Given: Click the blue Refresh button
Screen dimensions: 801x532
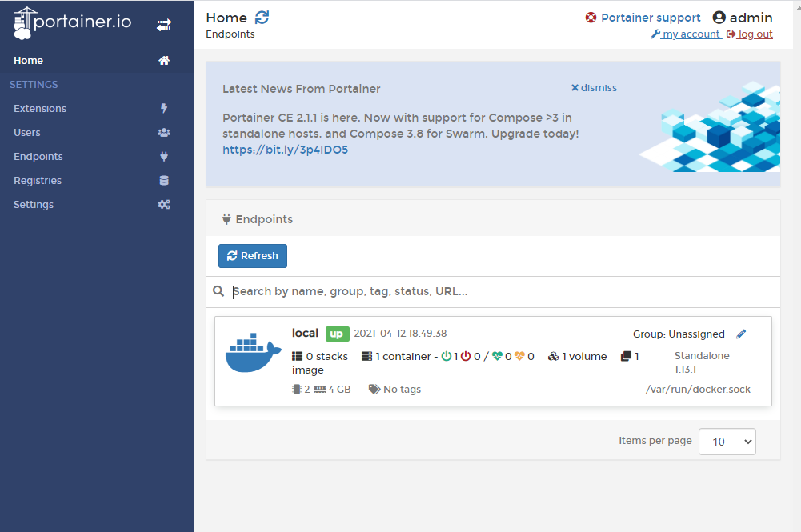Looking at the screenshot, I should click(253, 256).
